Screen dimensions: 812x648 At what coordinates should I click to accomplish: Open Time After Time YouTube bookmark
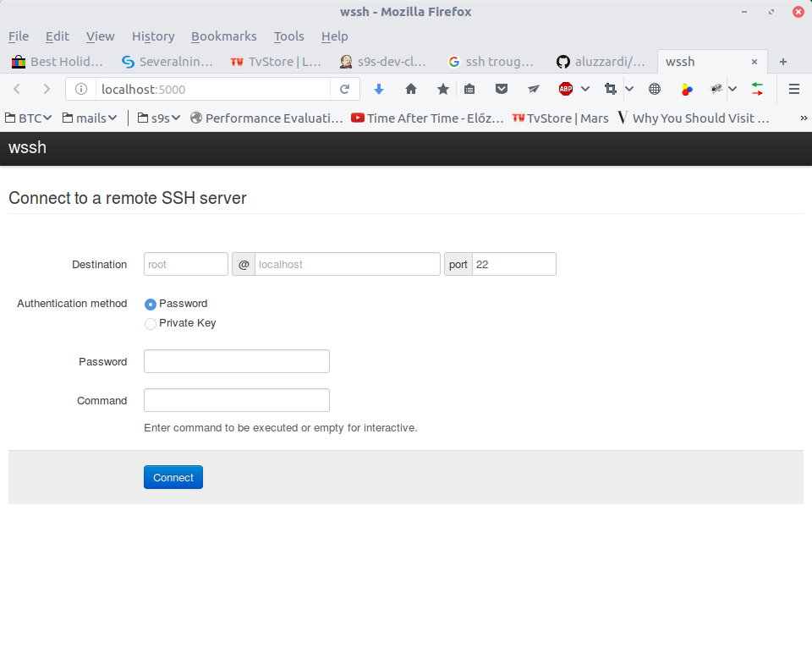click(427, 118)
